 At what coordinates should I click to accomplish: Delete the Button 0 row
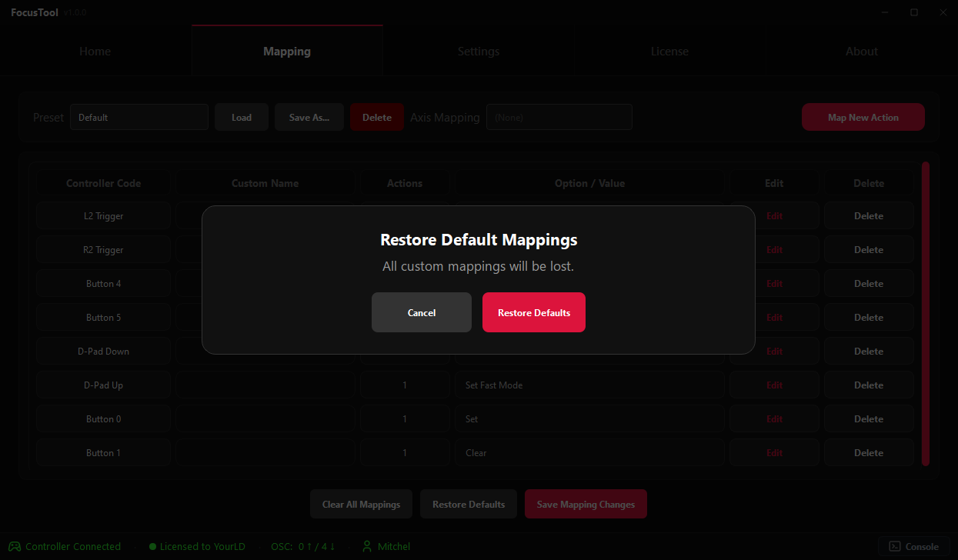pyautogui.click(x=869, y=418)
